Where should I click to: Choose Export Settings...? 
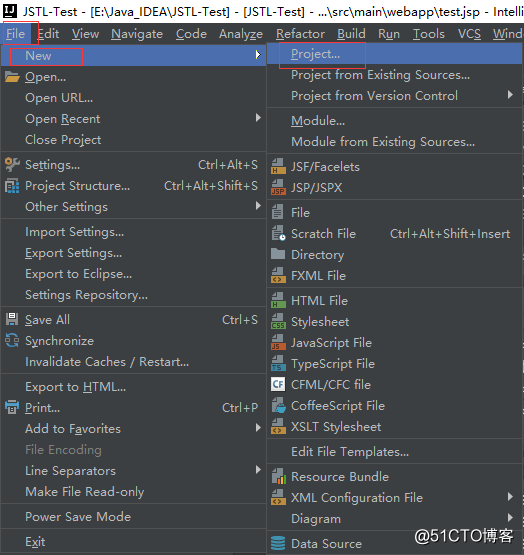point(133,253)
